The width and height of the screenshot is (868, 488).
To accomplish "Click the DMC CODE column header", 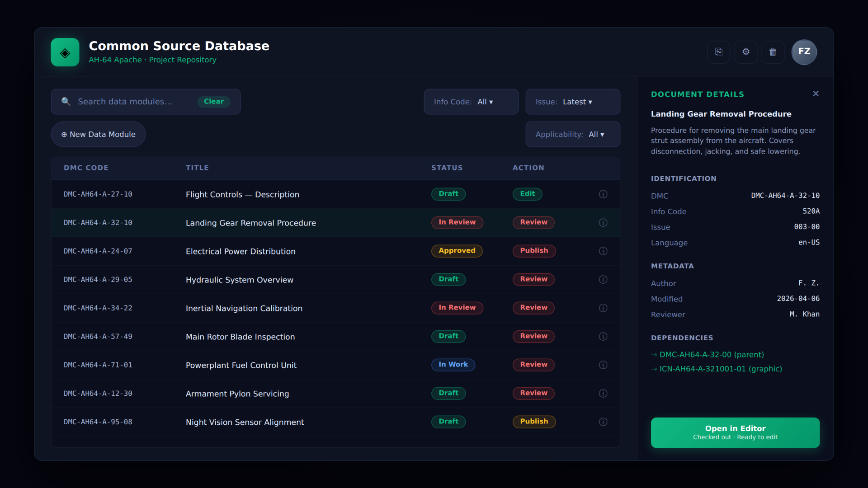I will click(x=86, y=168).
